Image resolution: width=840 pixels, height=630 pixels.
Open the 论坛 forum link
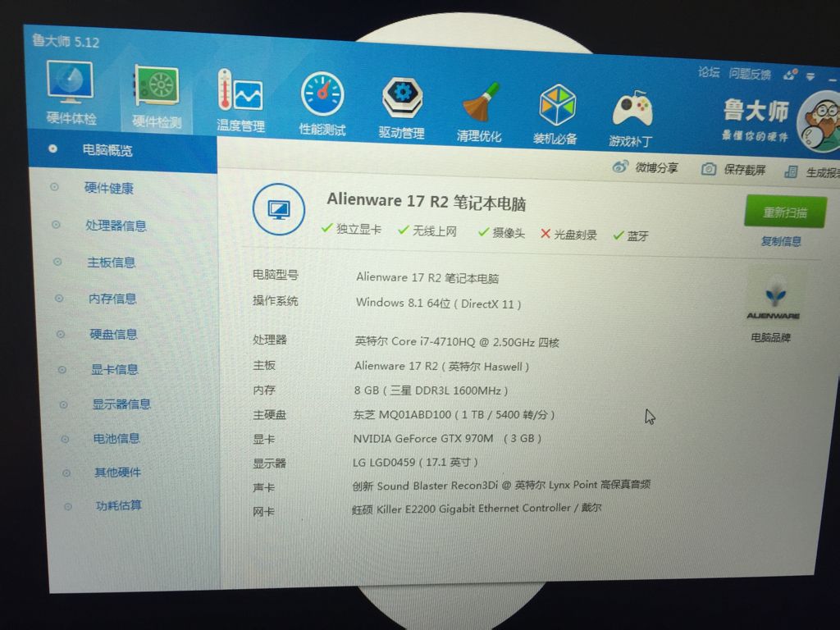pos(709,72)
